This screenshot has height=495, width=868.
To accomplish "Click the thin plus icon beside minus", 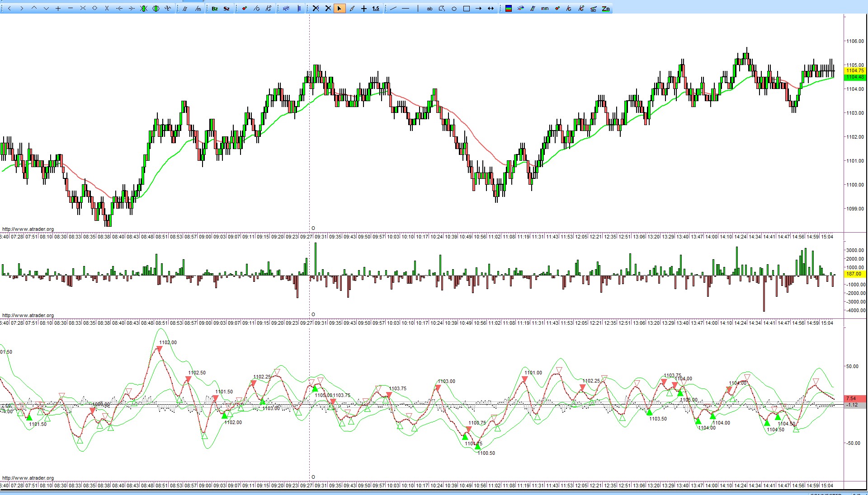I will pos(58,9).
